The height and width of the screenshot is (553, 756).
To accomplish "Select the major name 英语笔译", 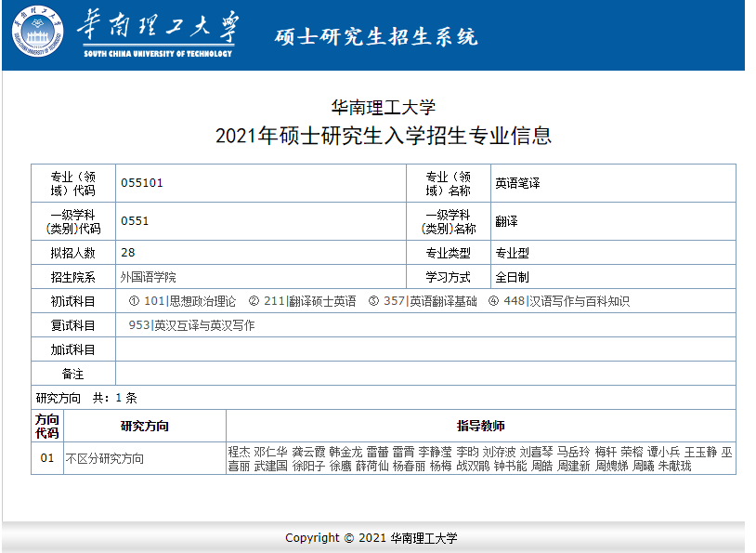I will pyautogui.click(x=517, y=183).
